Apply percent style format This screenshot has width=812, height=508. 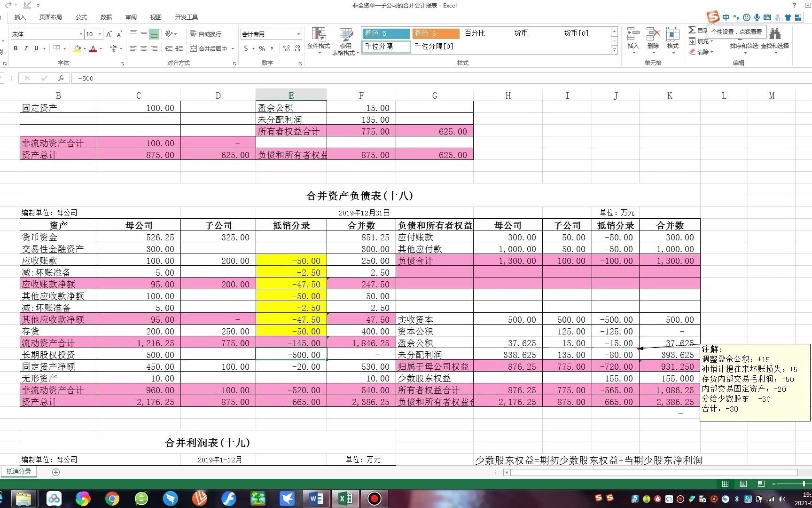(262, 48)
